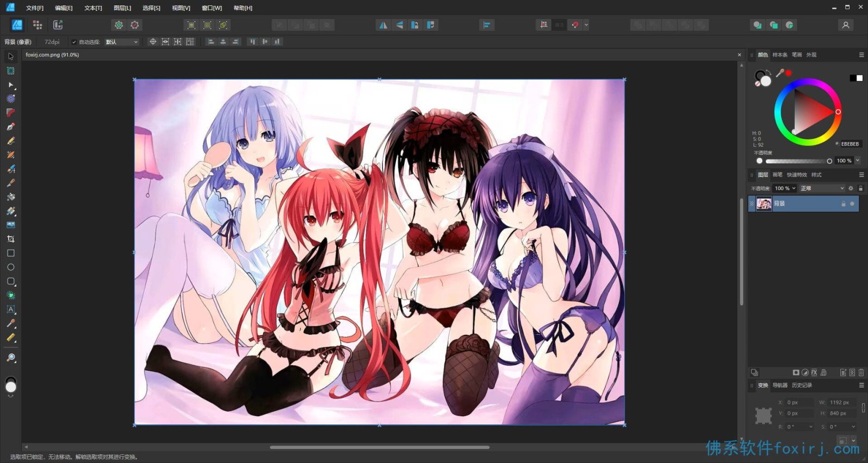
Task: Add a mask layer
Action: pos(796,372)
